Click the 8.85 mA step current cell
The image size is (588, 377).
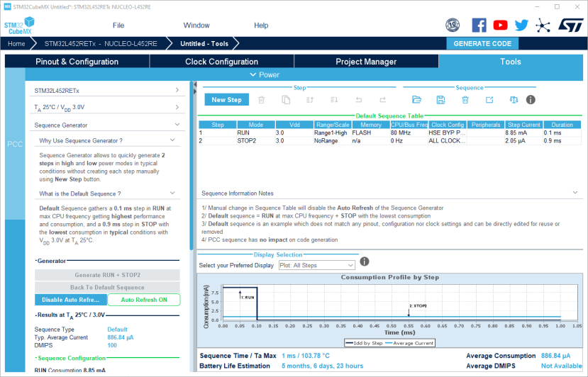coord(523,133)
